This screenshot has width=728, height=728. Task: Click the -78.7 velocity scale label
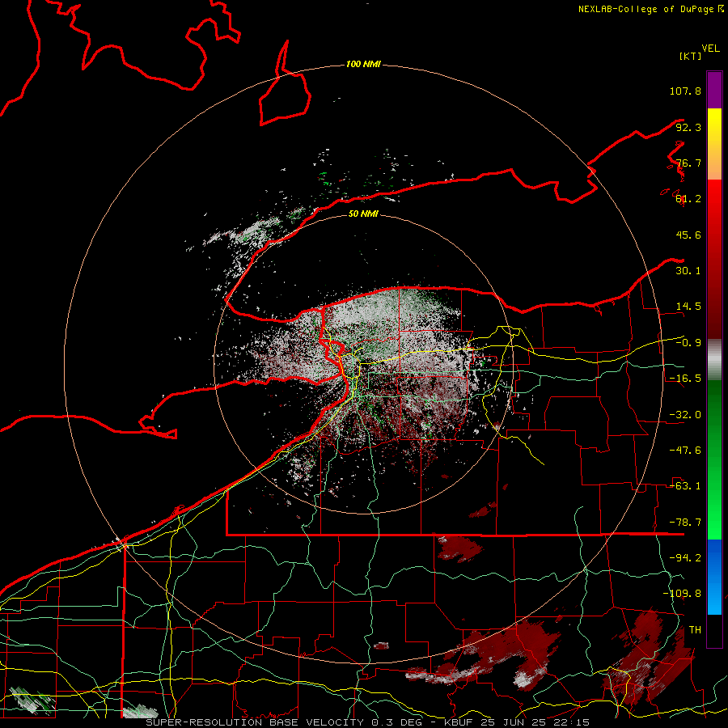coord(685,523)
